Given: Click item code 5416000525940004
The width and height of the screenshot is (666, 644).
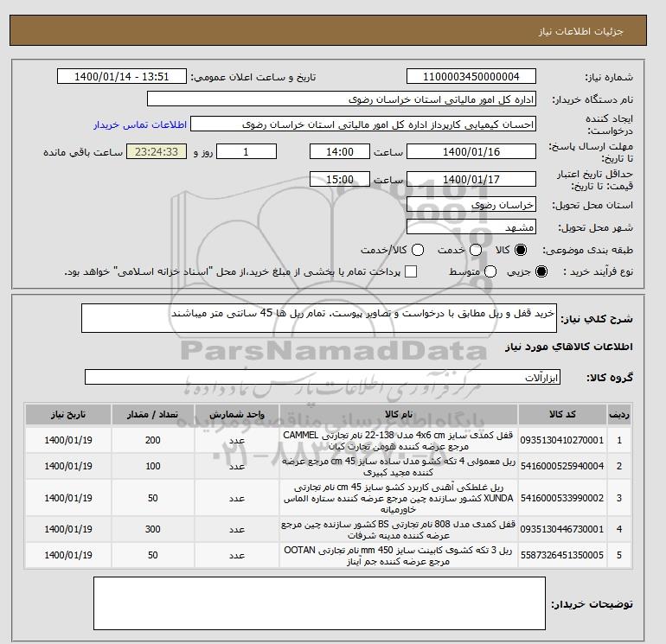Looking at the screenshot, I should (562, 466).
